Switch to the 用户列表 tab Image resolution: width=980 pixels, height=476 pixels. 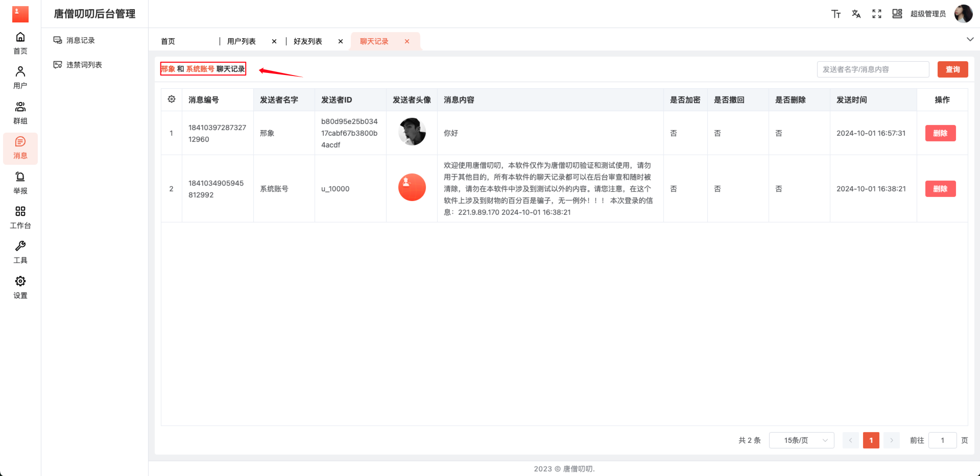(x=241, y=41)
